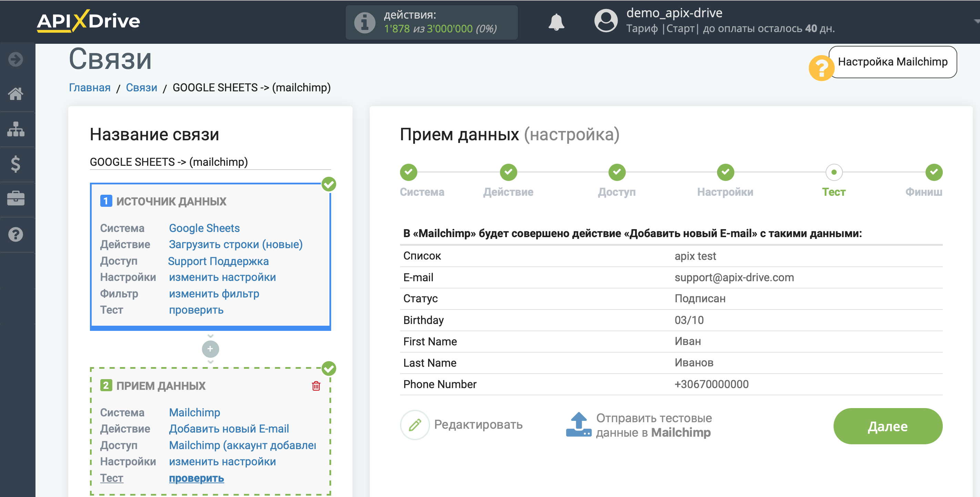Click the APIX Drive logo
Viewport: 980px width, 497px height.
pyautogui.click(x=88, y=21)
